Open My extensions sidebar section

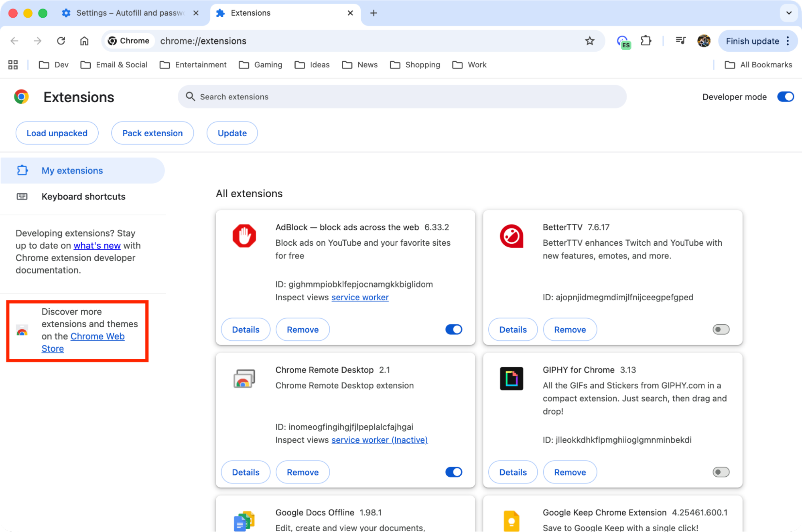point(72,170)
